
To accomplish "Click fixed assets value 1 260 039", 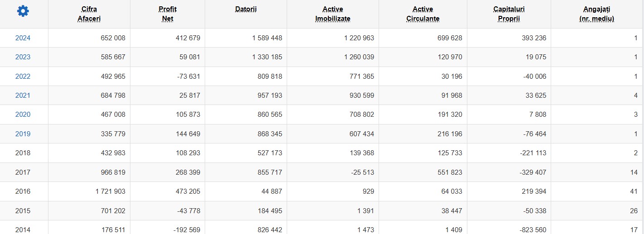I will point(359,57).
